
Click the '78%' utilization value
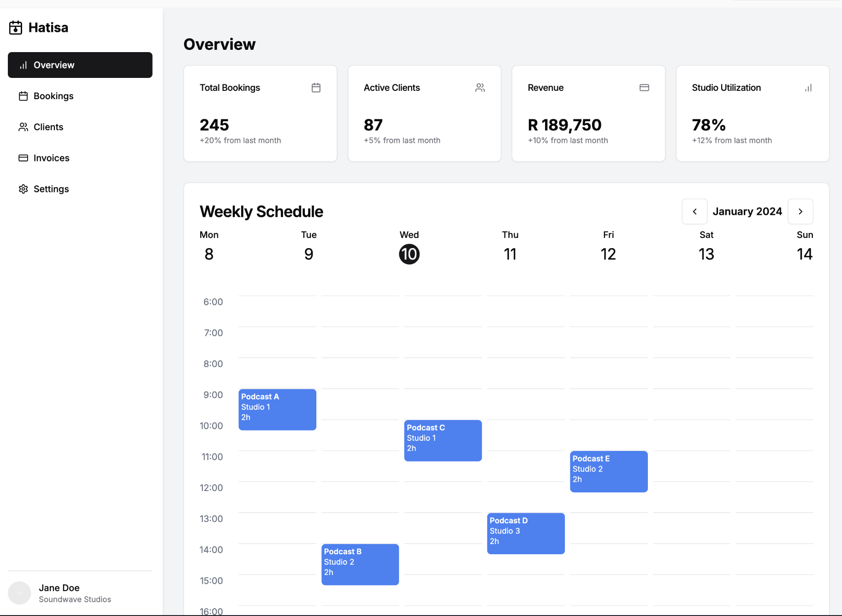(x=709, y=125)
